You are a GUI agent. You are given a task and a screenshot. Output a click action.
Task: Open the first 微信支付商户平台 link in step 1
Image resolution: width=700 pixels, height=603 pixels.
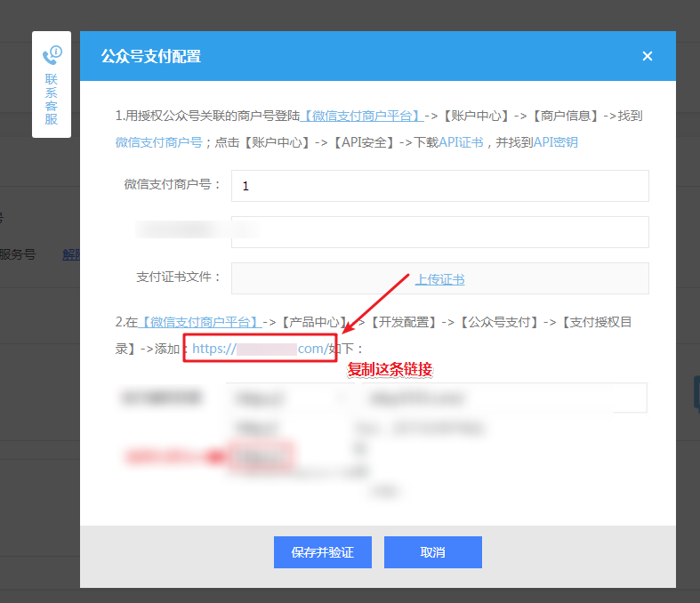click(362, 116)
